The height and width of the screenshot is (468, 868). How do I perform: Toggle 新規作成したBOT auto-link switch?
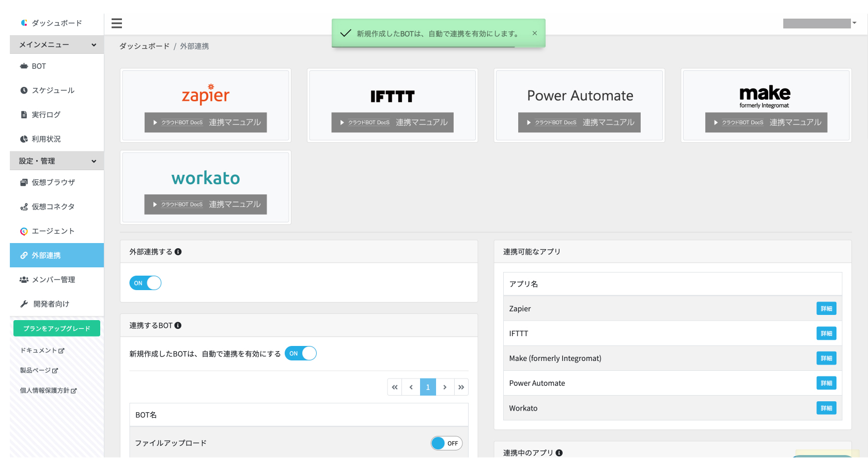[301, 353]
